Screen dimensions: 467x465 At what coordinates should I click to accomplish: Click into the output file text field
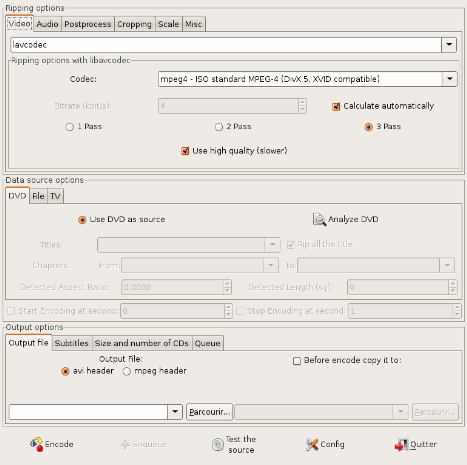tap(89, 412)
